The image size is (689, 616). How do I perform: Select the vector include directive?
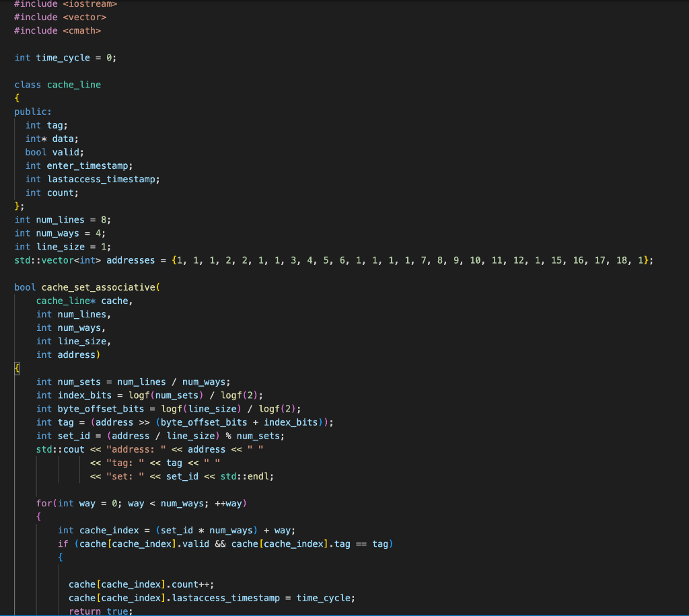[61, 17]
